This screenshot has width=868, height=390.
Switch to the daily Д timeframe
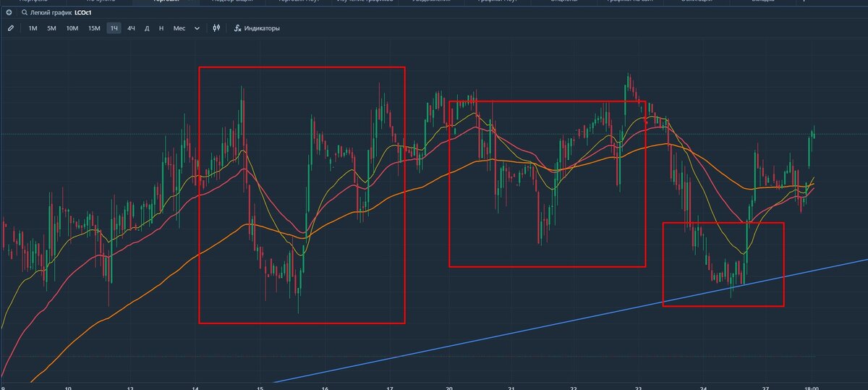(x=147, y=28)
